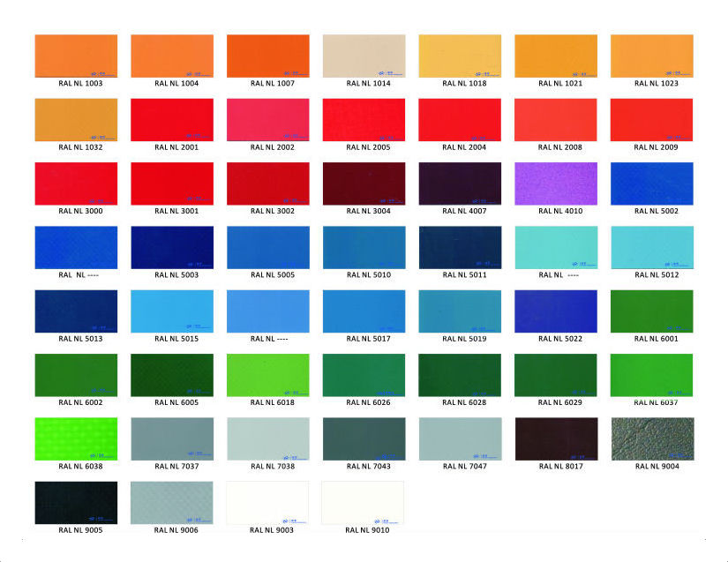Choose the textured RAL NL 9004 swatch

click(651, 438)
